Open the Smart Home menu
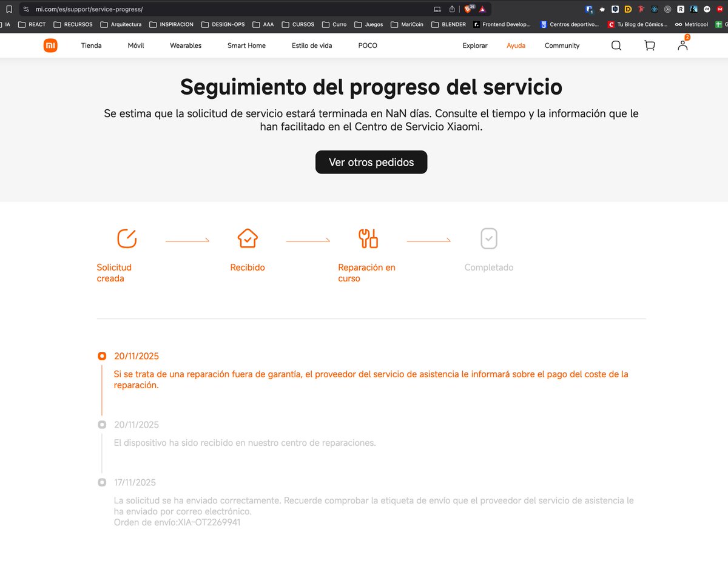Viewport: 728px width, 572px height. pos(246,45)
